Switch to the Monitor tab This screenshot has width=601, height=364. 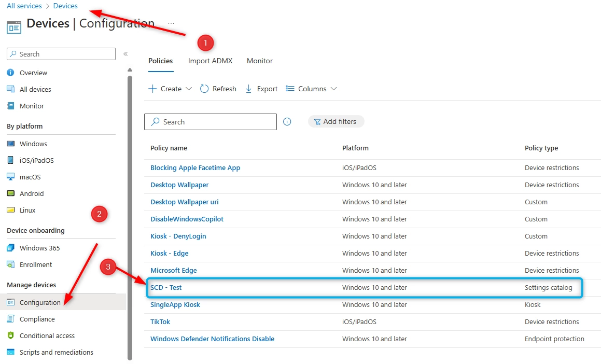pos(259,61)
